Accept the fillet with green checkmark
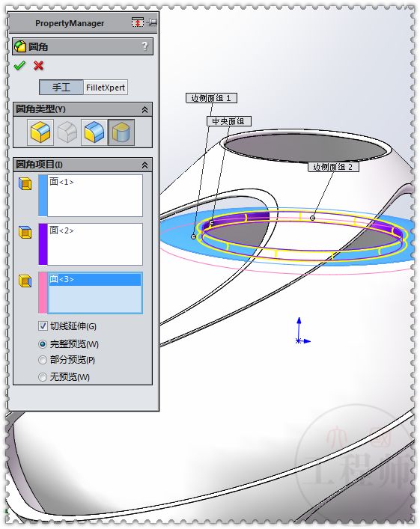Image resolution: width=420 pixels, height=529 pixels. pyautogui.click(x=19, y=65)
